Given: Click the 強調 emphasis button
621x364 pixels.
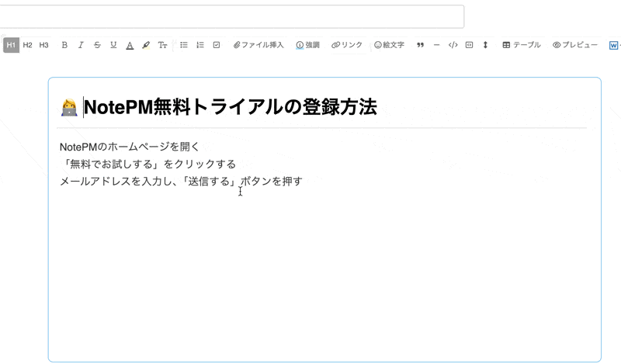Looking at the screenshot, I should pyautogui.click(x=307, y=45).
